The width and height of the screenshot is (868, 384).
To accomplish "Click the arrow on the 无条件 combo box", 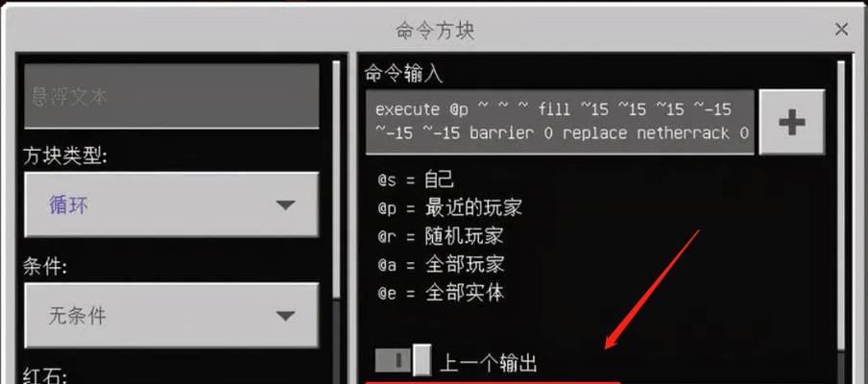I will [285, 317].
